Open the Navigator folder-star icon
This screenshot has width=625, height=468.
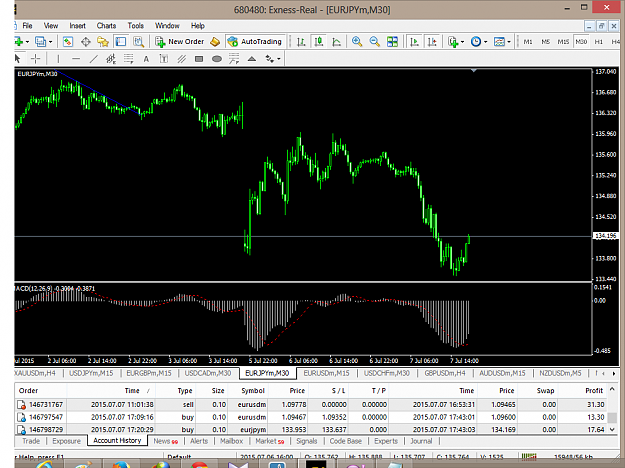[x=103, y=41]
